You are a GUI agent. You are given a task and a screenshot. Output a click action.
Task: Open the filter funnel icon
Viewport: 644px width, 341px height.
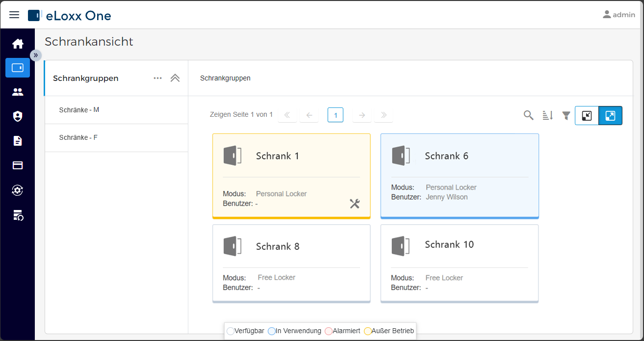click(566, 115)
